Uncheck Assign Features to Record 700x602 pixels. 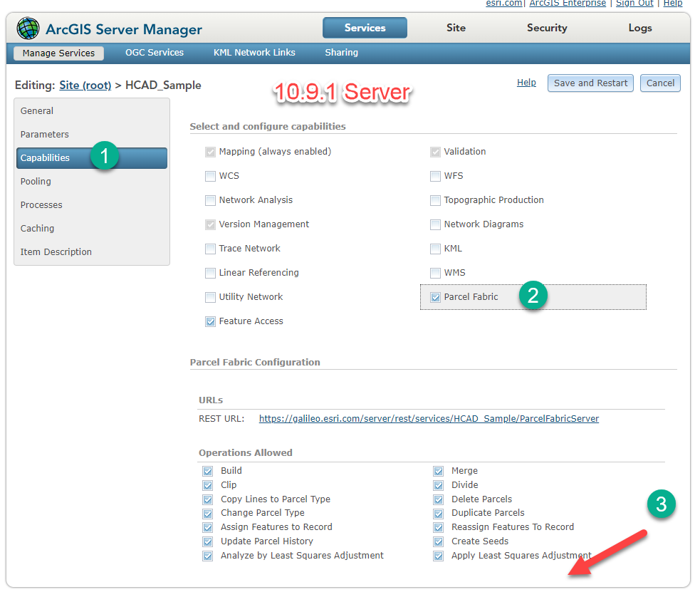tap(208, 528)
